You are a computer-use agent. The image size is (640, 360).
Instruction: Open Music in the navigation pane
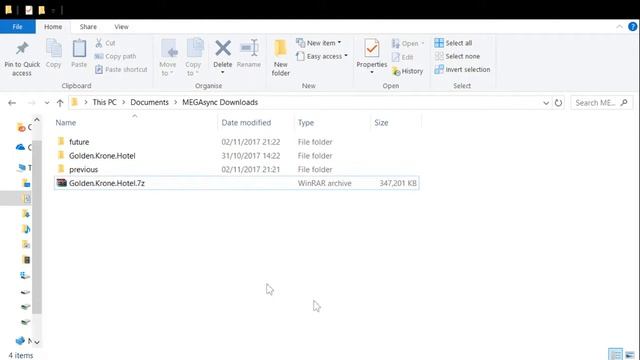26,229
